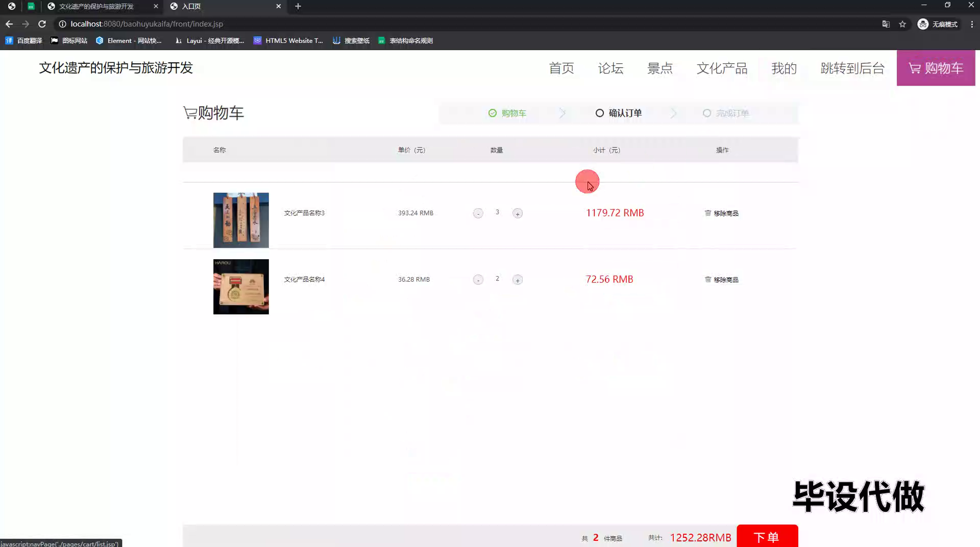This screenshot has height=547, width=980.
Task: Open 图标网站 bookmark
Action: click(x=69, y=41)
